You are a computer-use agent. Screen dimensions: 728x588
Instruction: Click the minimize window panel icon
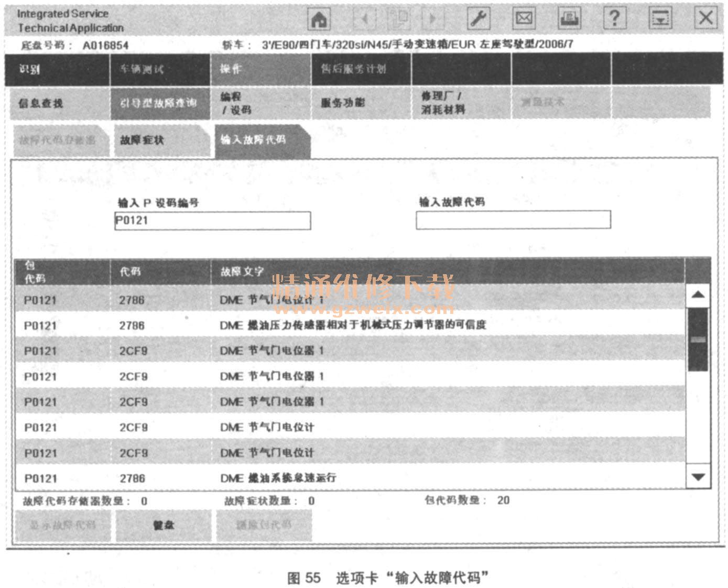660,19
